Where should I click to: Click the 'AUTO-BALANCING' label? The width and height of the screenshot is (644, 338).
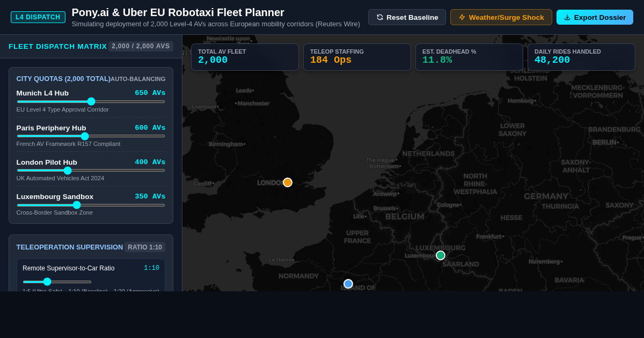pos(138,79)
